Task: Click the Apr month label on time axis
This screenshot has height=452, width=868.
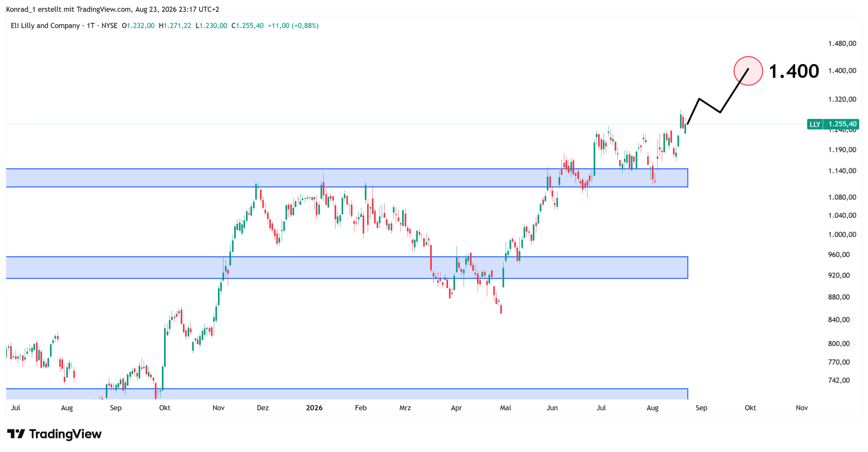Action: point(456,408)
